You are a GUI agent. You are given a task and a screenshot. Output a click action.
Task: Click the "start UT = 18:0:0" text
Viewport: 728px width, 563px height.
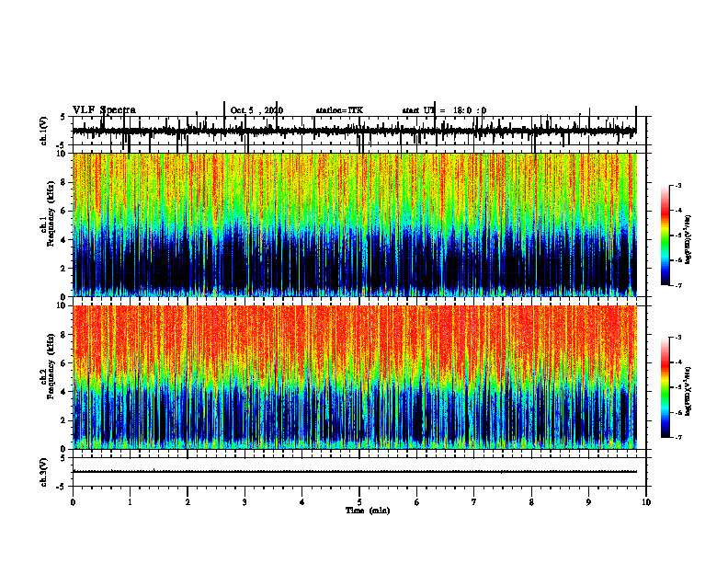click(x=444, y=110)
